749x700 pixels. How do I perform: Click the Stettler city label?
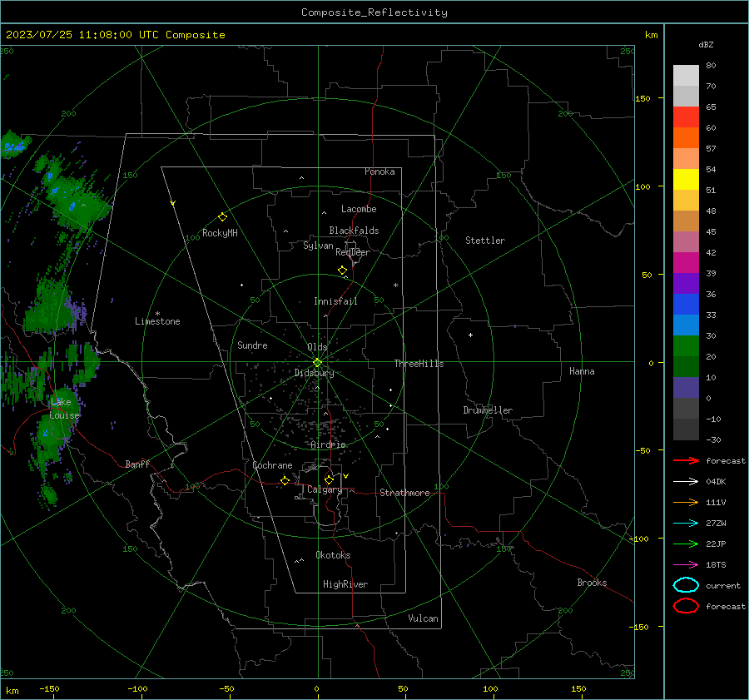click(485, 241)
